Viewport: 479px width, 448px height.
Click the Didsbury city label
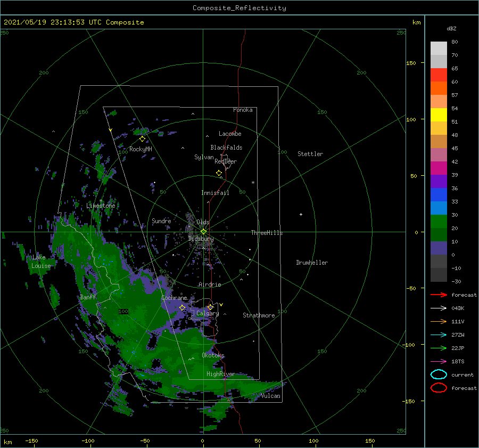[201, 239]
